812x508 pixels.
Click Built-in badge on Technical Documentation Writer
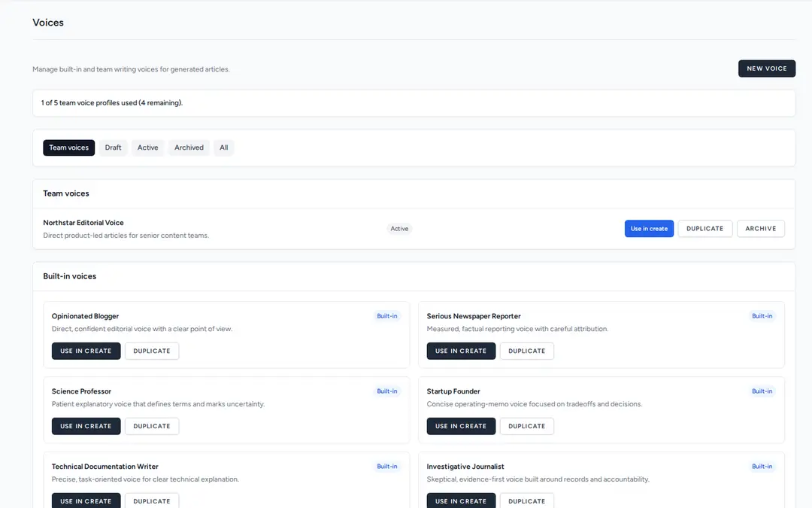387,467
